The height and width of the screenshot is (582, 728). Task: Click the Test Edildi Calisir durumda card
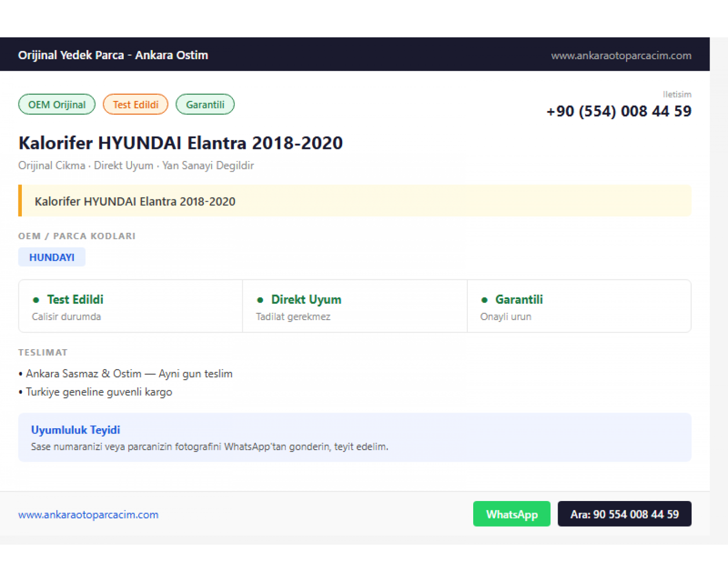coord(131,306)
